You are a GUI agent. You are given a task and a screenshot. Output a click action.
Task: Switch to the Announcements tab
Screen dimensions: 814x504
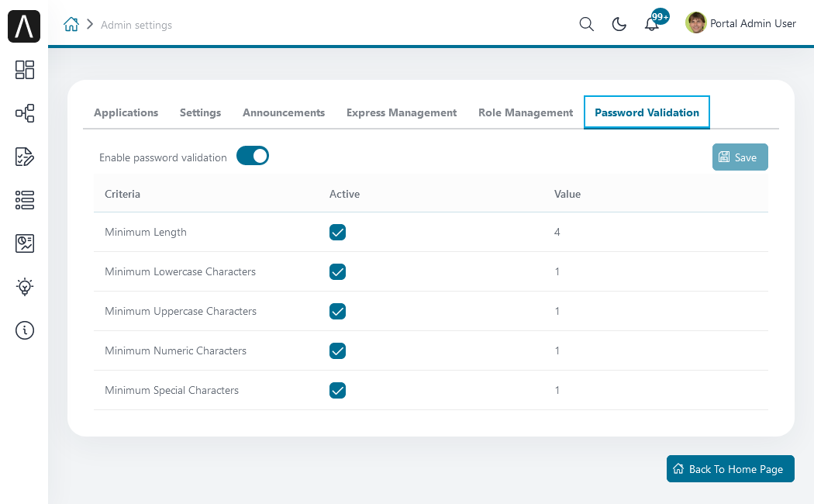284,112
